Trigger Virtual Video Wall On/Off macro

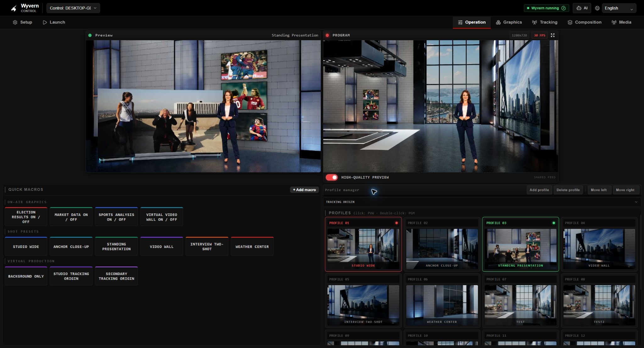click(x=162, y=217)
